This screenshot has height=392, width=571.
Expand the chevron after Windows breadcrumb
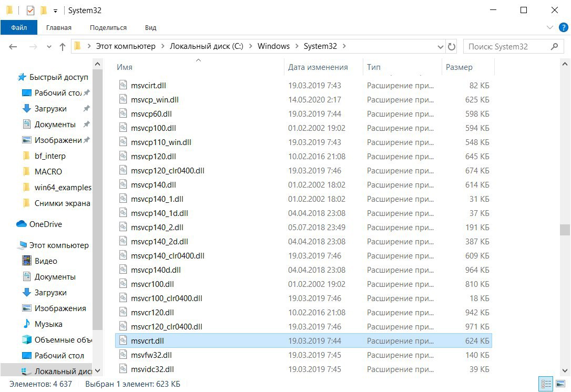click(297, 46)
